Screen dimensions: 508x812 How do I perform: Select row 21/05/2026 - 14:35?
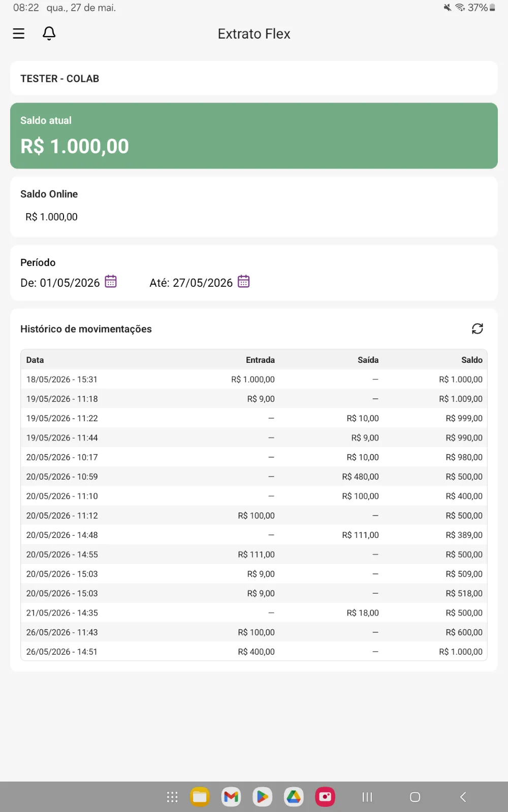coord(254,613)
